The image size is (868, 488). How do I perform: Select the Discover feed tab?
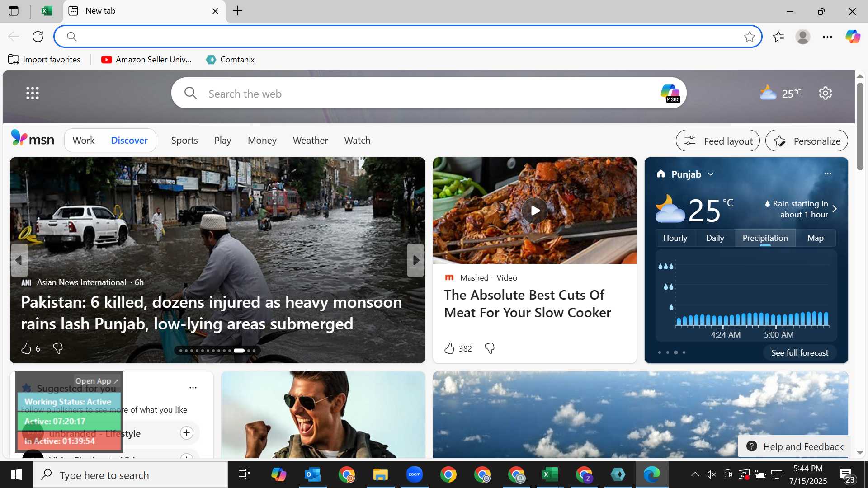tap(129, 141)
